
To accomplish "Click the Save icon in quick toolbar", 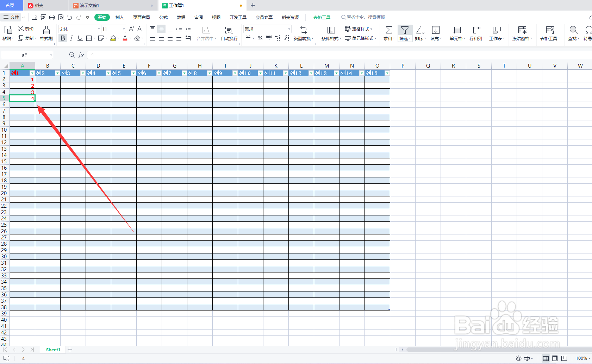I will pos(34,17).
